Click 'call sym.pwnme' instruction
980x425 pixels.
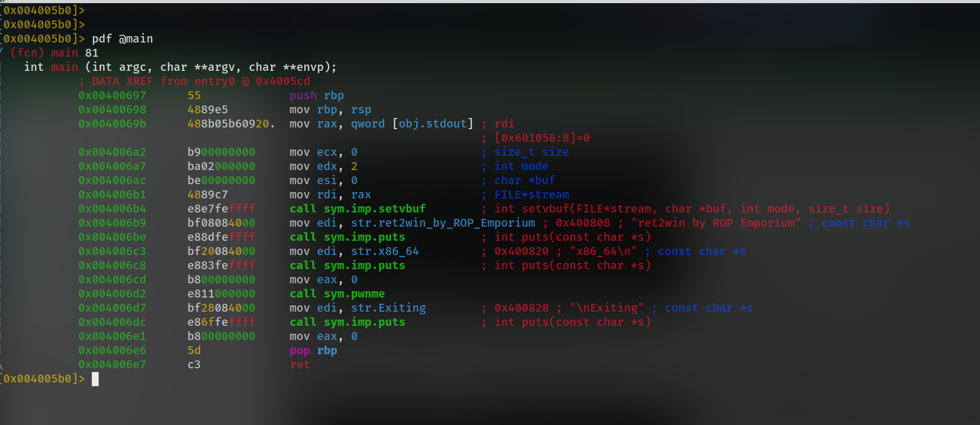click(x=337, y=294)
